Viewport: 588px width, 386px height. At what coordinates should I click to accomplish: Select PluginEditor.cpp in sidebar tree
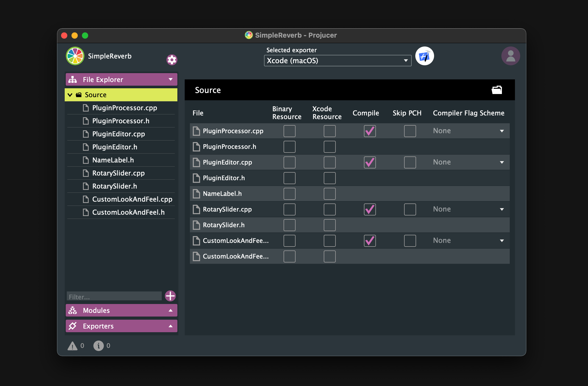click(x=121, y=134)
